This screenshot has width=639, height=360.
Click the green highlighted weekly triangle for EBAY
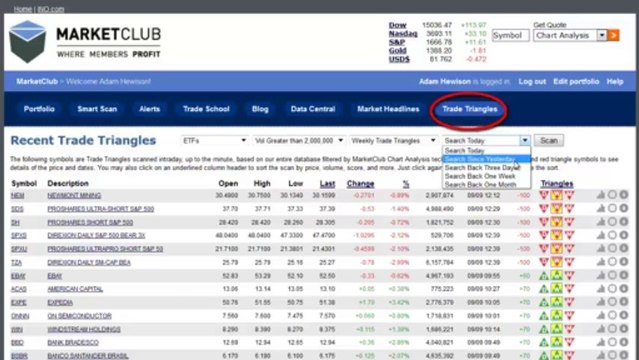[x=556, y=275]
